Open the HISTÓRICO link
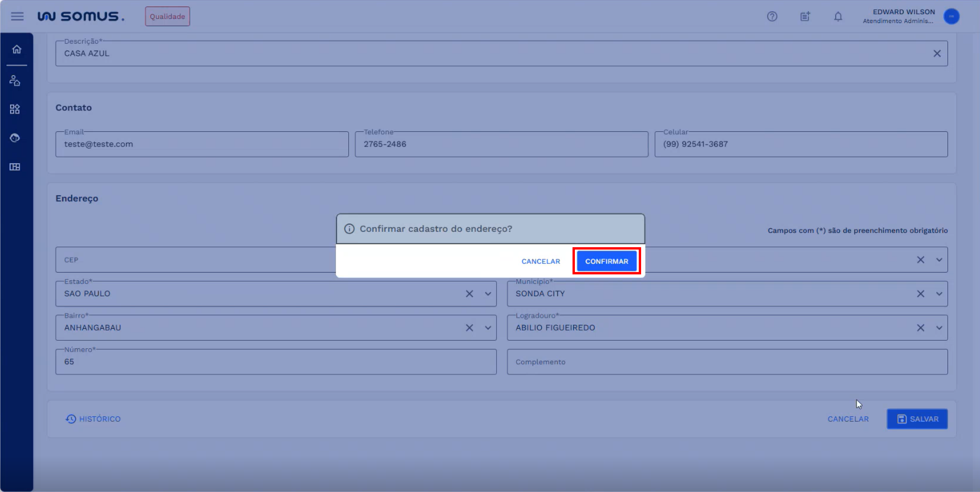This screenshot has width=980, height=492. pos(93,419)
